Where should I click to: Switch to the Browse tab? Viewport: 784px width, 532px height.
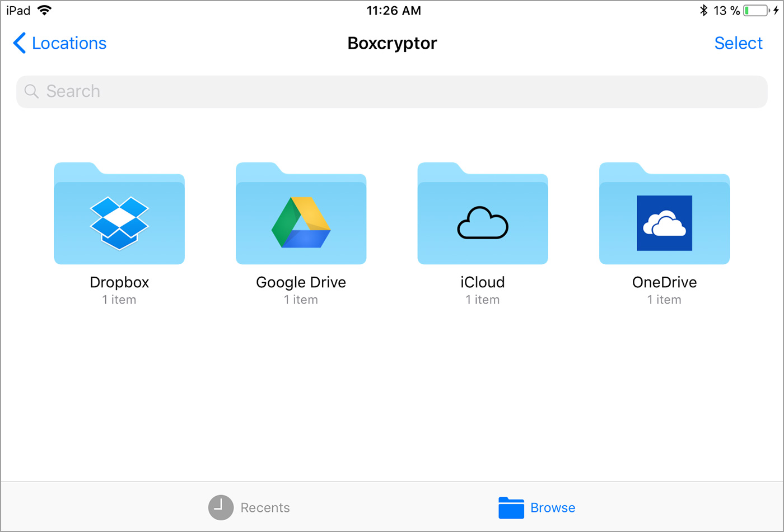click(x=536, y=507)
